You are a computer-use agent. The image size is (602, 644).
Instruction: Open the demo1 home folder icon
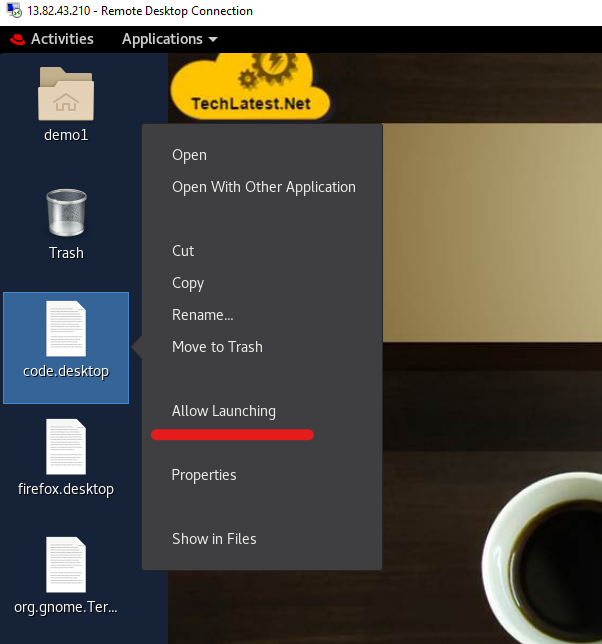(66, 94)
